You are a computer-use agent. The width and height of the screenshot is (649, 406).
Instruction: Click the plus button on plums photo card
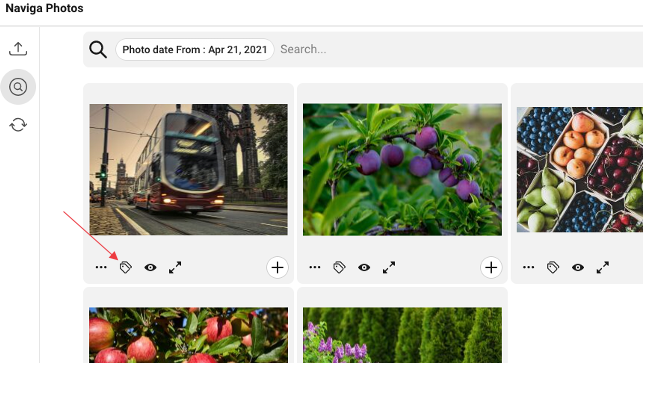pos(491,267)
